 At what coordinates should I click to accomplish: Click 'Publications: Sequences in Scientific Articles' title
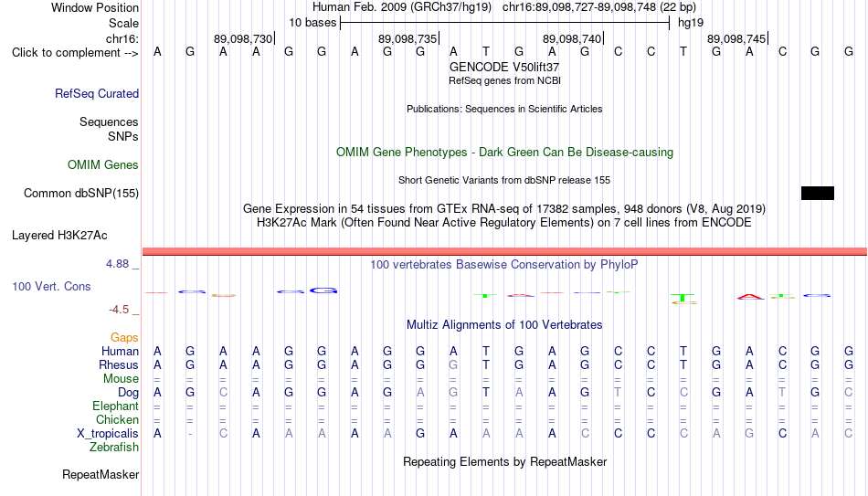click(x=504, y=109)
